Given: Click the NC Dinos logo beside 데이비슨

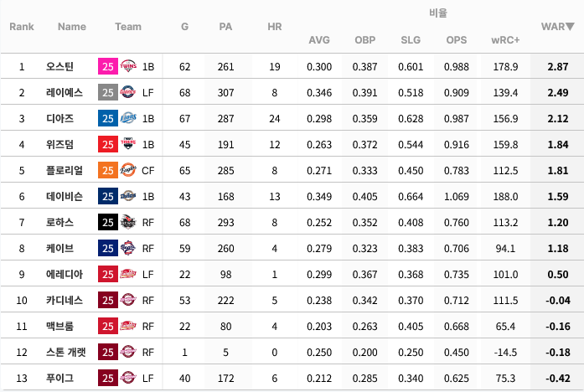Looking at the screenshot, I should point(128,196).
